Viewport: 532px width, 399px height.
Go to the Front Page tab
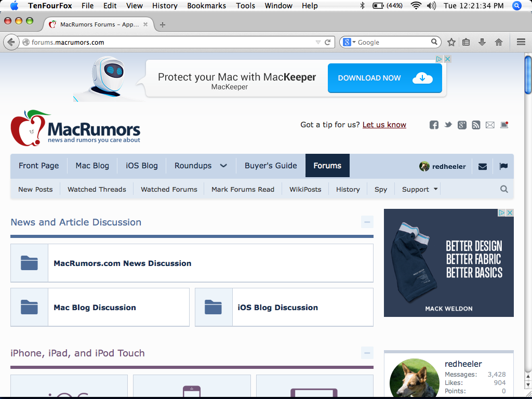38,166
